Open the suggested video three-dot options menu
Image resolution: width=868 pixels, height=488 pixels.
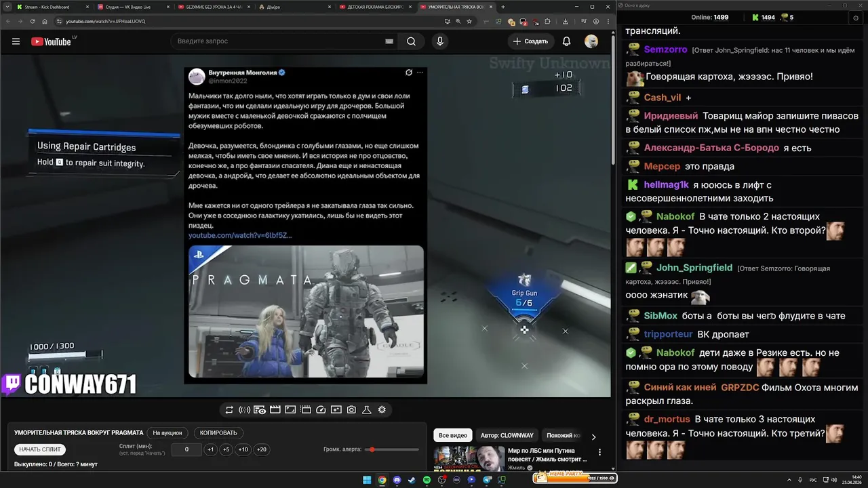[599, 452]
